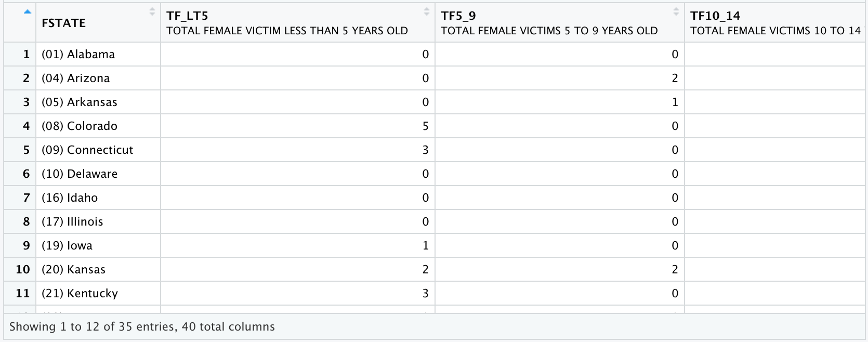Click the (09) Connecticut cell
Image resolution: width=868 pixels, height=342 pixels.
[87, 150]
